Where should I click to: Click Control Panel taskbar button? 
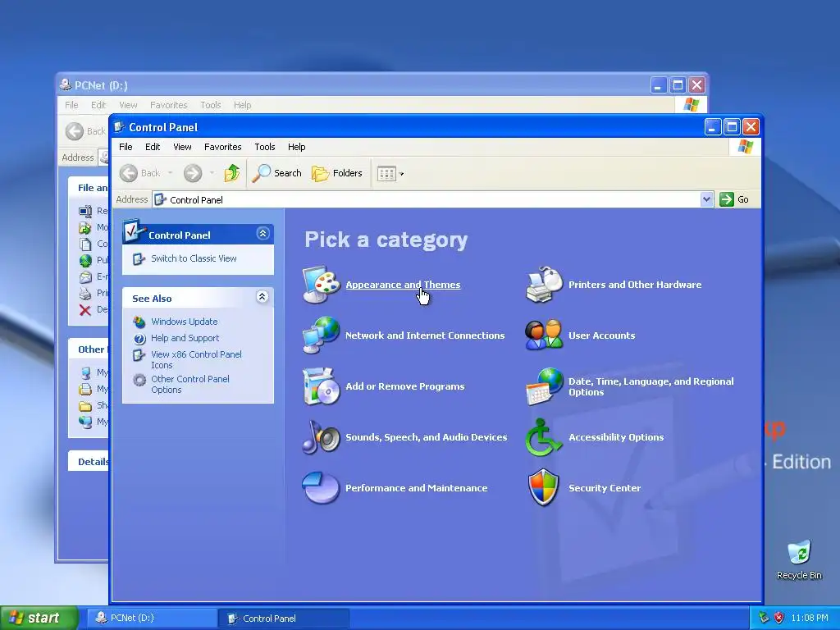tap(284, 619)
